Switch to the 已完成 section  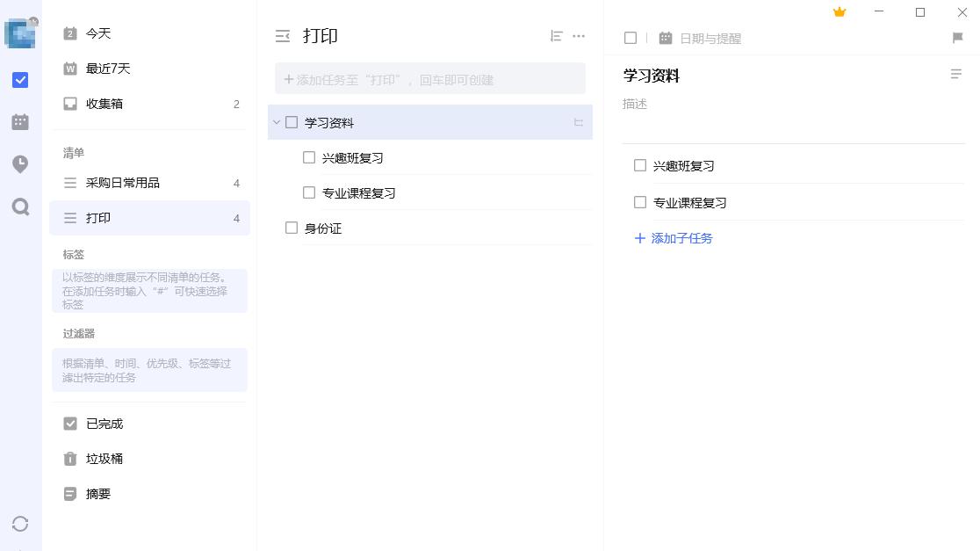(x=103, y=424)
